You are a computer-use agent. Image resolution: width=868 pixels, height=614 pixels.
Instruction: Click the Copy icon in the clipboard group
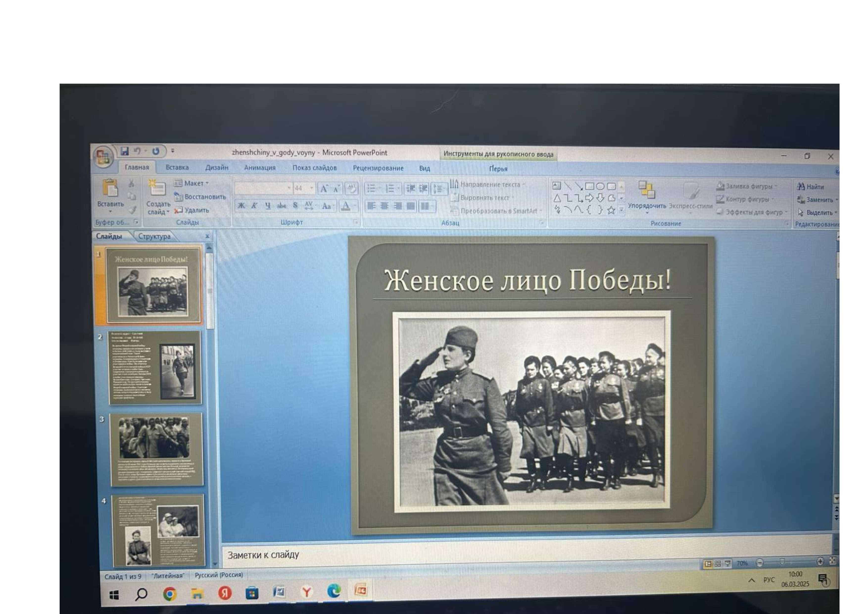131,196
